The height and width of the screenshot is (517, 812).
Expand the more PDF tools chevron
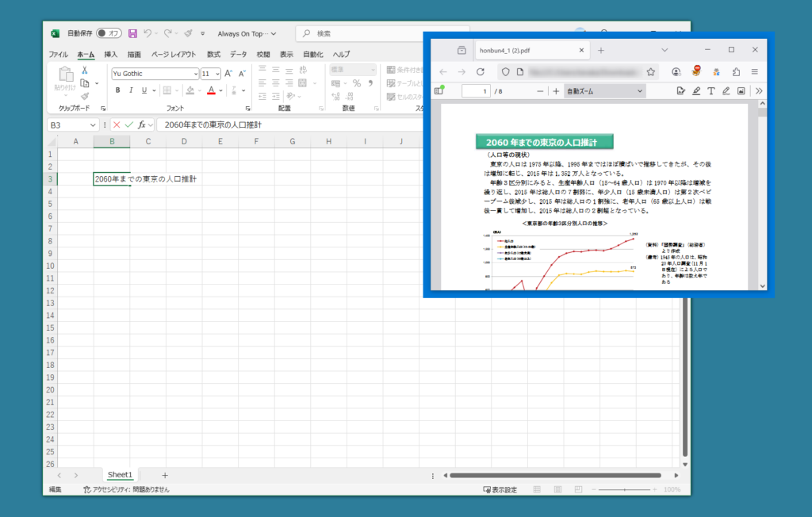(x=759, y=91)
